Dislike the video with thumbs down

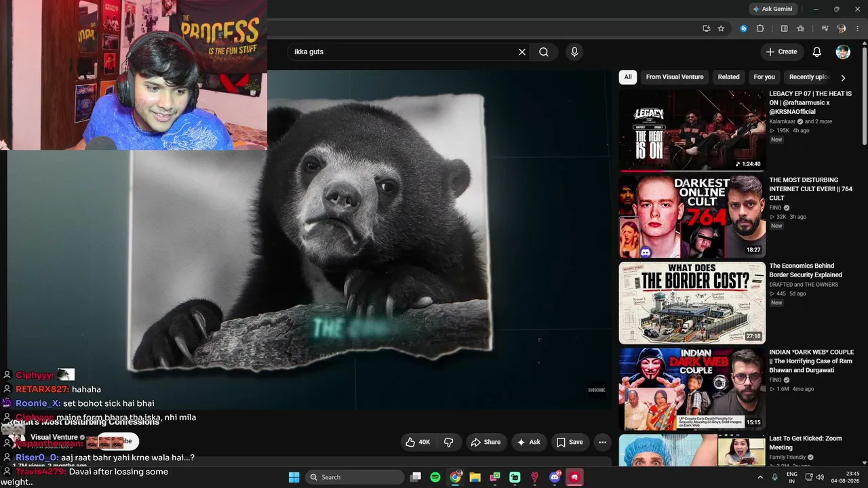point(448,442)
